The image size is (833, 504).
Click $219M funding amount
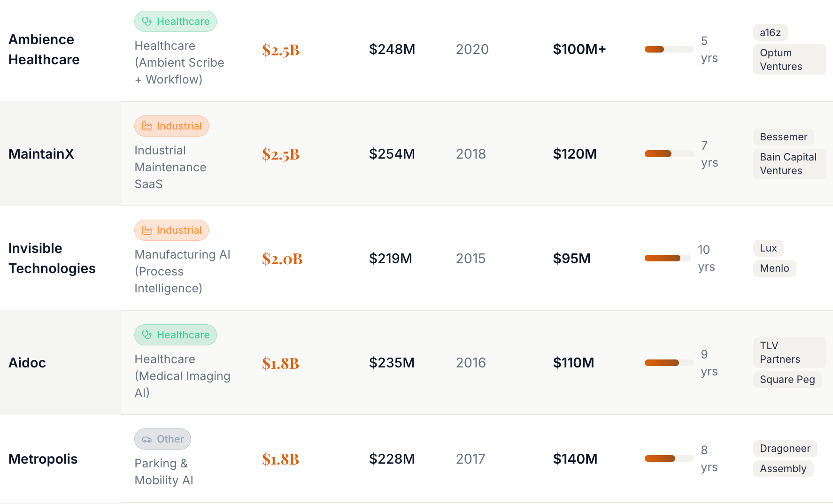(391, 259)
